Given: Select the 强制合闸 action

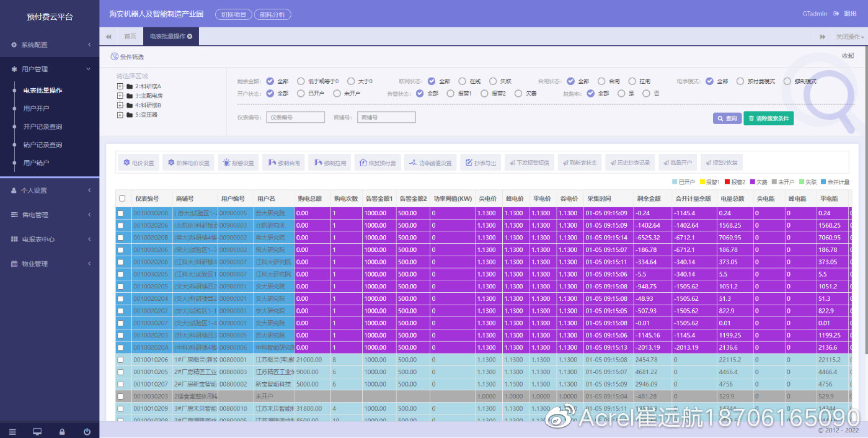Looking at the screenshot, I should (x=283, y=163).
